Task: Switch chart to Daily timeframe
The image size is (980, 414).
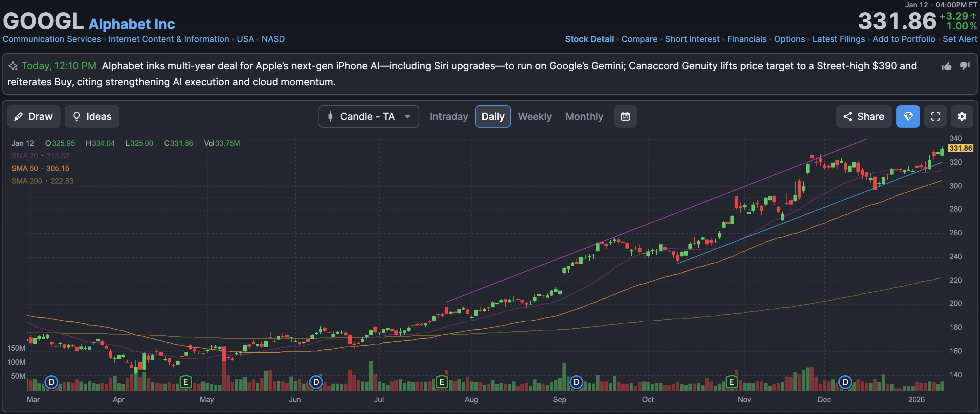Action: coord(493,116)
